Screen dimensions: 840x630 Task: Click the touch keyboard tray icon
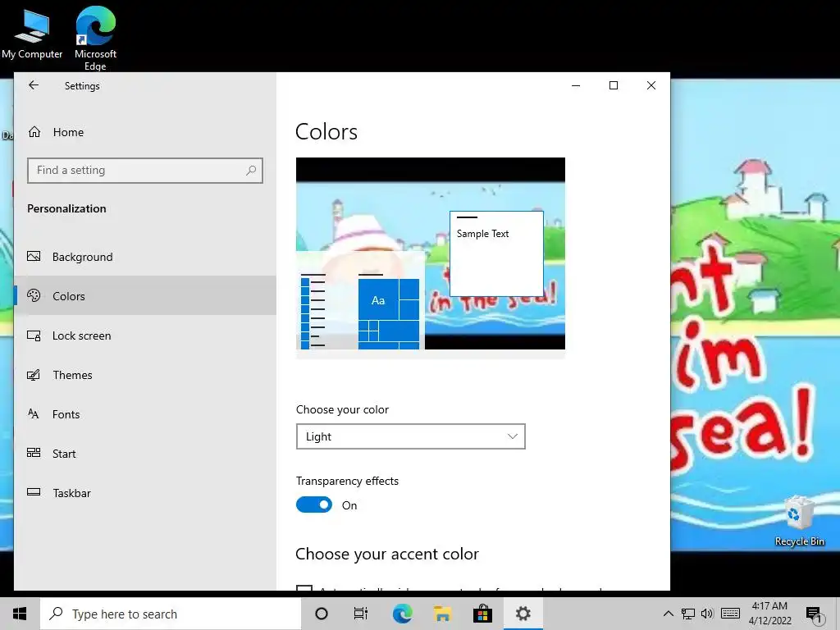730,614
